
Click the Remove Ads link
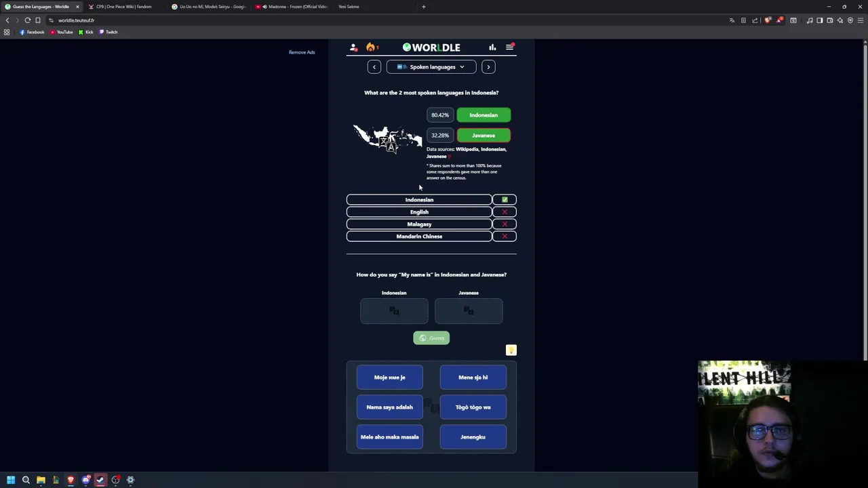[x=302, y=52]
